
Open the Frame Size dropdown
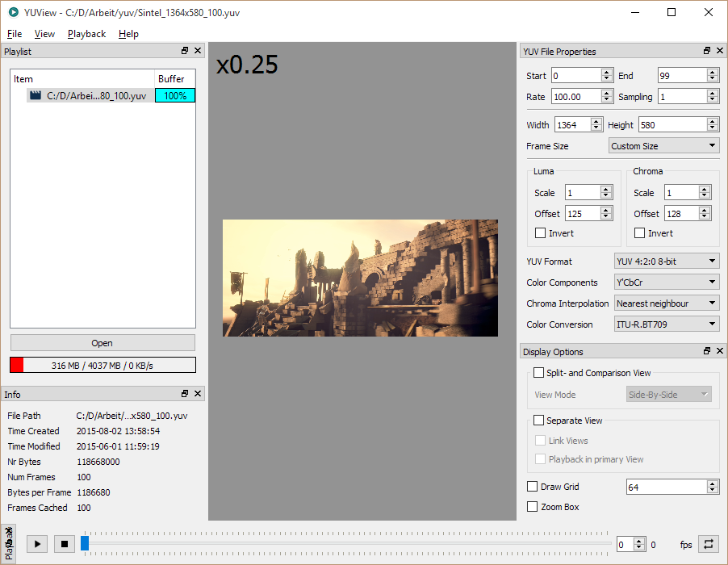(663, 146)
